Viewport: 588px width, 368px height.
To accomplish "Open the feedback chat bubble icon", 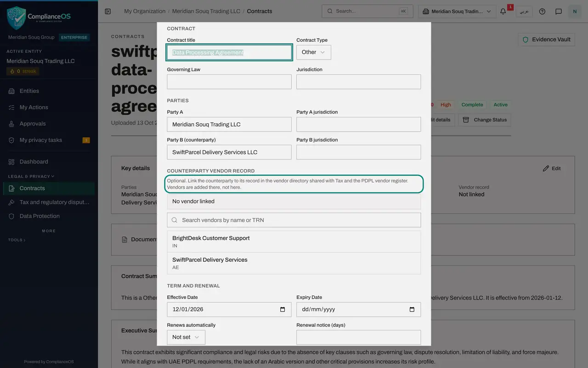I will coord(559,11).
